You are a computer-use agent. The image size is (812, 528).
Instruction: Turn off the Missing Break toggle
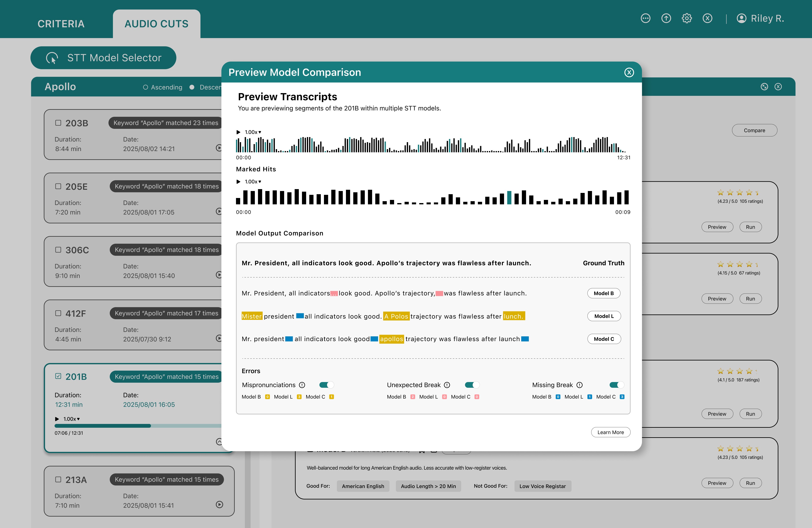[616, 385]
